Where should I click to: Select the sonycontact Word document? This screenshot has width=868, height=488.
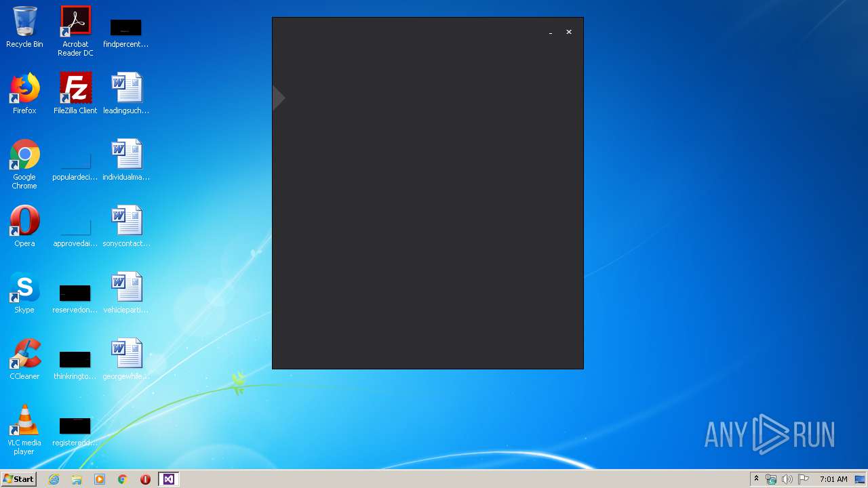click(126, 226)
